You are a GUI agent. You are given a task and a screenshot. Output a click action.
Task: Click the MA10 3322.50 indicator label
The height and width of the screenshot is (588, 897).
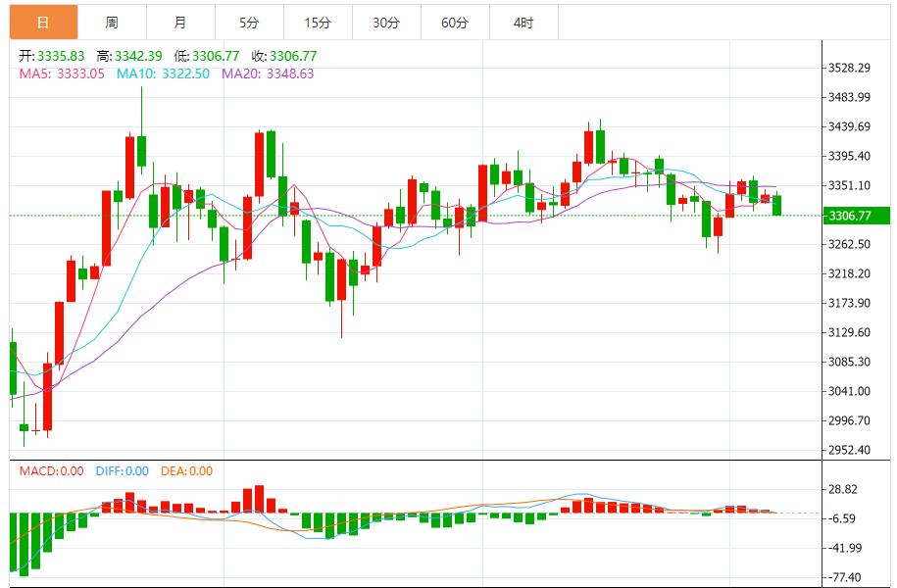(161, 73)
